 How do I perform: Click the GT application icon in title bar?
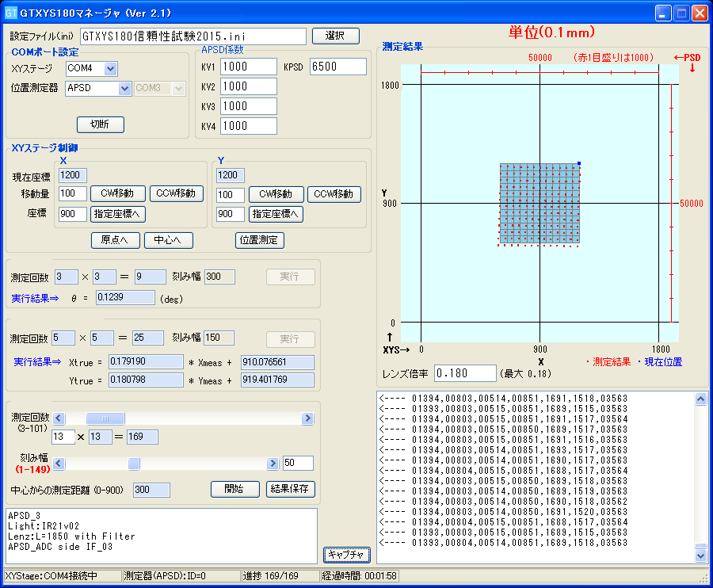coord(11,13)
